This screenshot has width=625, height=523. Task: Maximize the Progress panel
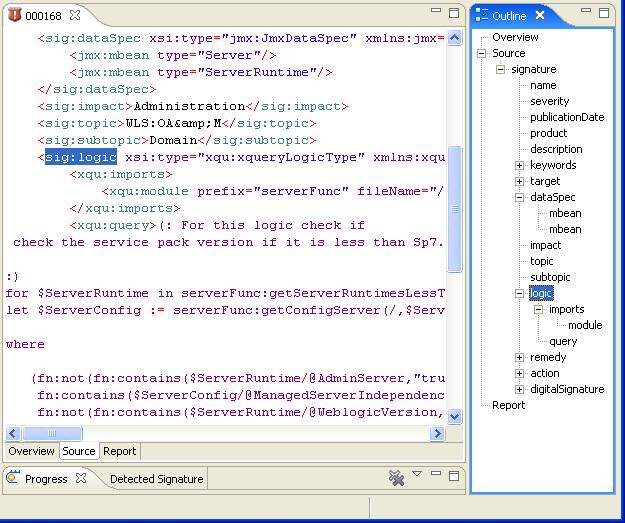pyautogui.click(x=454, y=476)
